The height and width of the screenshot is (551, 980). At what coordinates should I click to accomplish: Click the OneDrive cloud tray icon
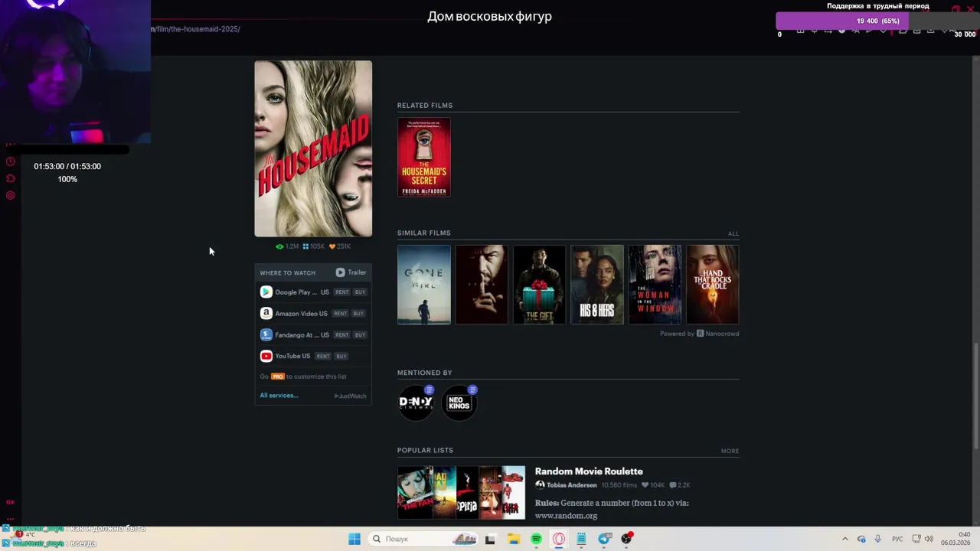tap(861, 539)
